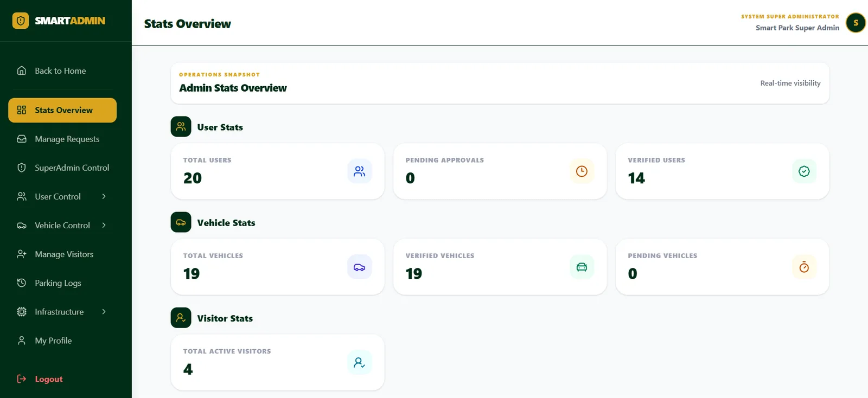Click the Total Users people icon

pos(360,171)
